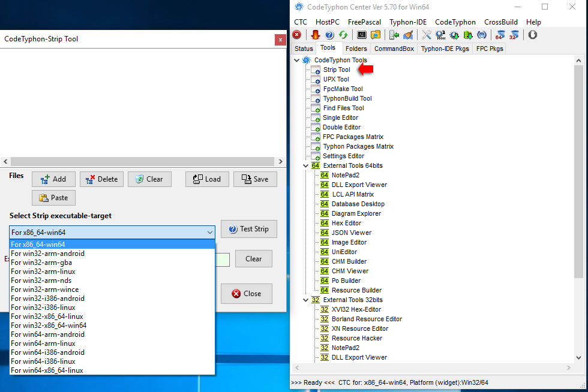Viewport: 588px width, 392px height.
Task: Open the terminal console toolbar icon
Action: (361, 35)
